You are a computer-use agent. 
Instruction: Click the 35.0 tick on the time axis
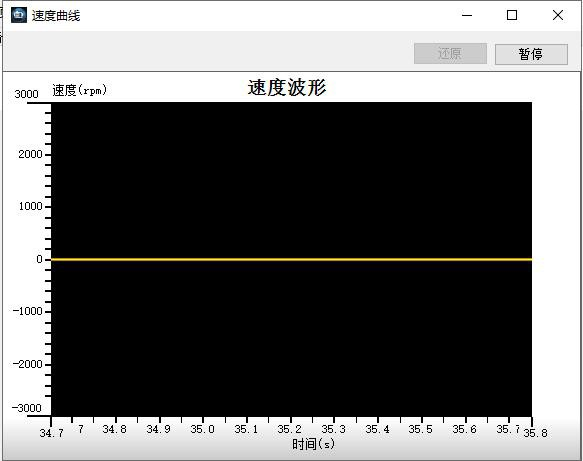click(x=202, y=429)
